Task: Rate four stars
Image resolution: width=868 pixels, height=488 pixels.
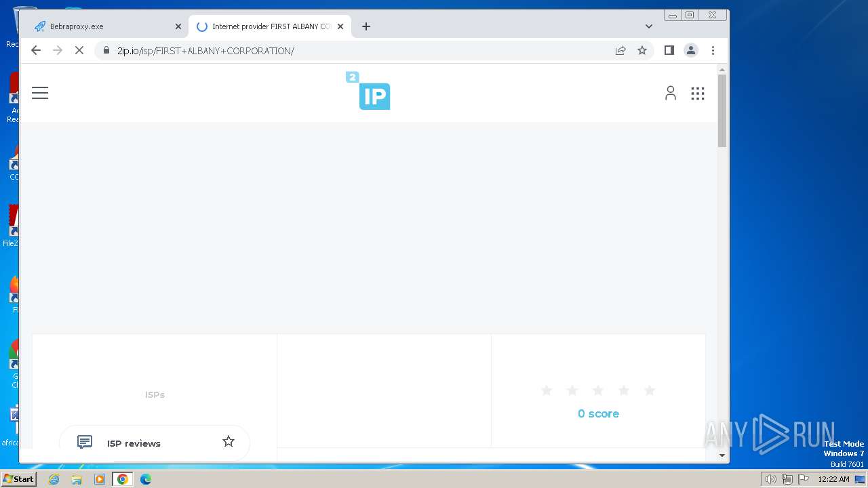Action: click(624, 390)
